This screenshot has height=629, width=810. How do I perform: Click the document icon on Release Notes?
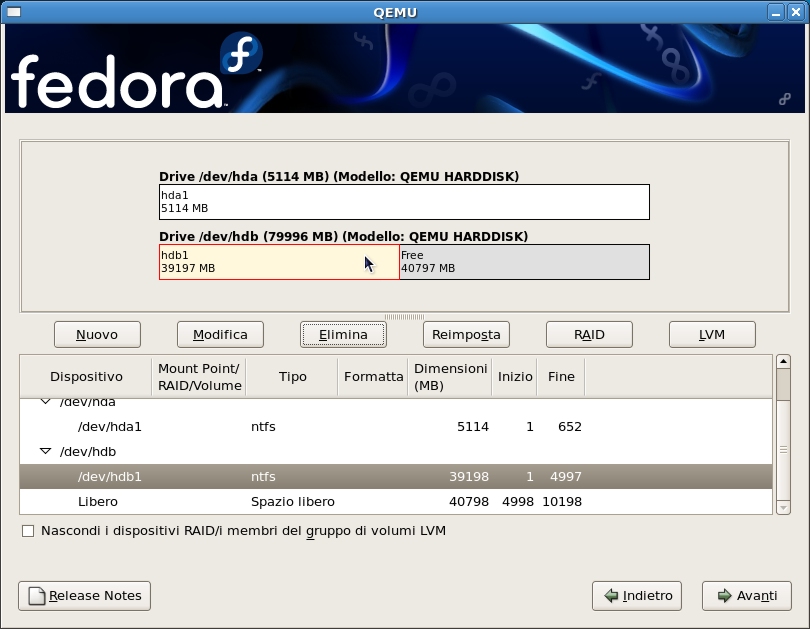point(37,596)
